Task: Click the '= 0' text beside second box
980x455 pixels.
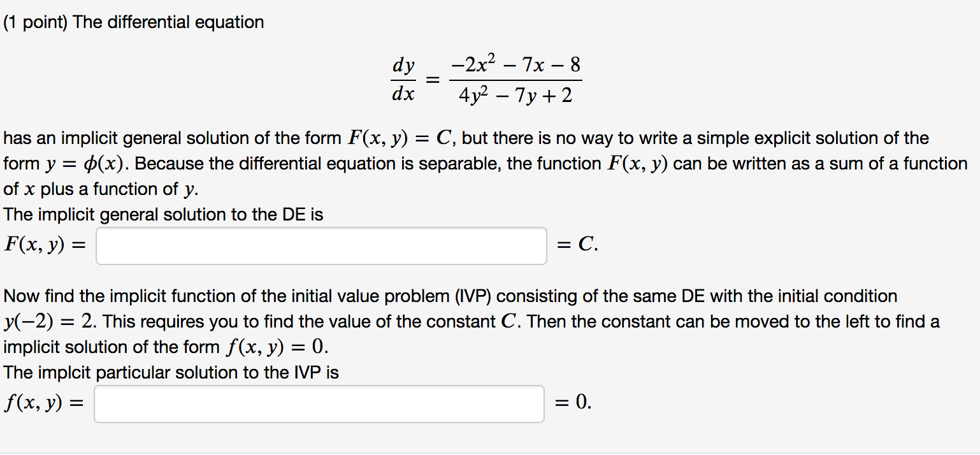Action: coord(573,403)
